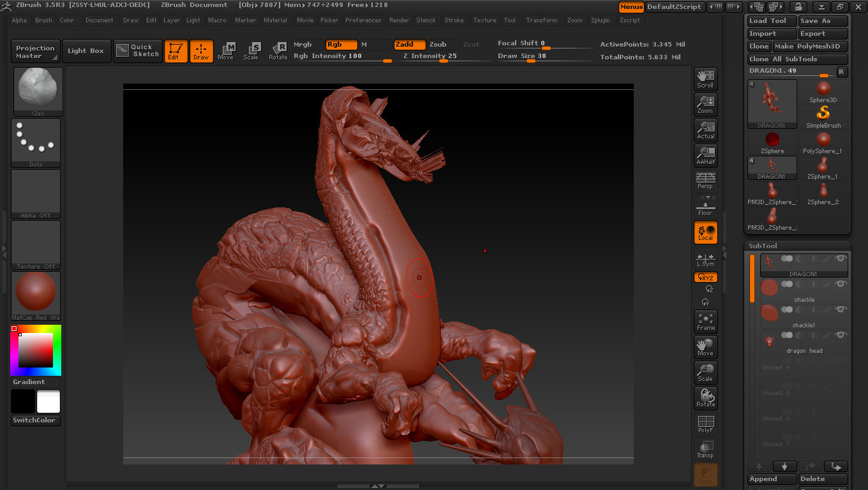This screenshot has height=490, width=868.
Task: Click the Load Tool button
Action: click(x=772, y=21)
